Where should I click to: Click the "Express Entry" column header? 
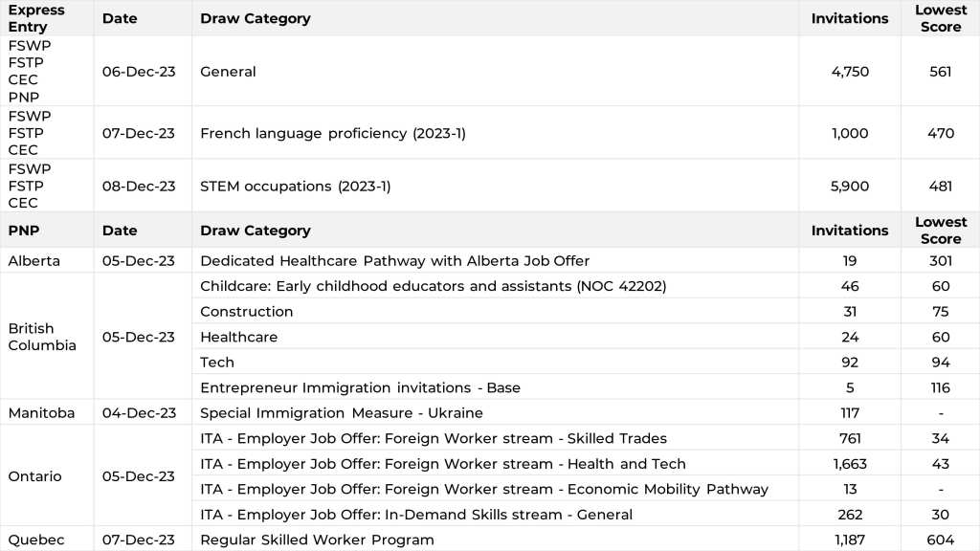pyautogui.click(x=36, y=18)
